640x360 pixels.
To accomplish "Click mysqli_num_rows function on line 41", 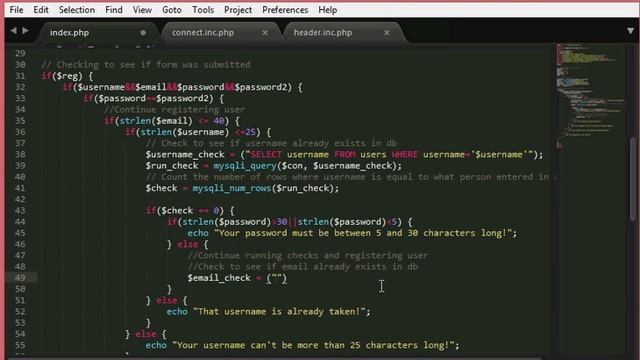I will tap(232, 188).
